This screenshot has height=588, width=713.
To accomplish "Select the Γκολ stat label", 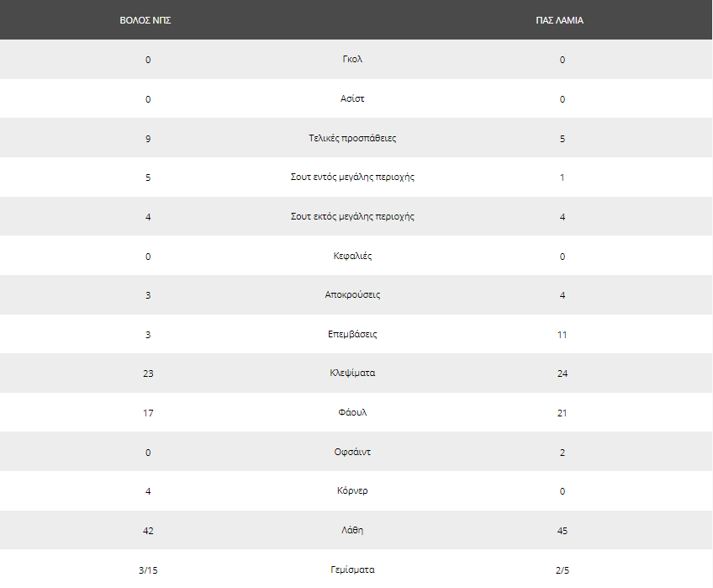I will click(352, 59).
